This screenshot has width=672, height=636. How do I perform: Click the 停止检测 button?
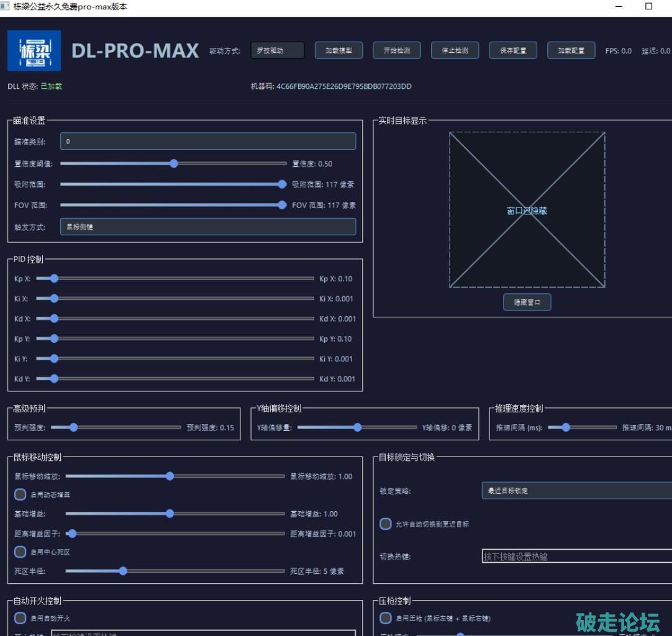pos(455,51)
